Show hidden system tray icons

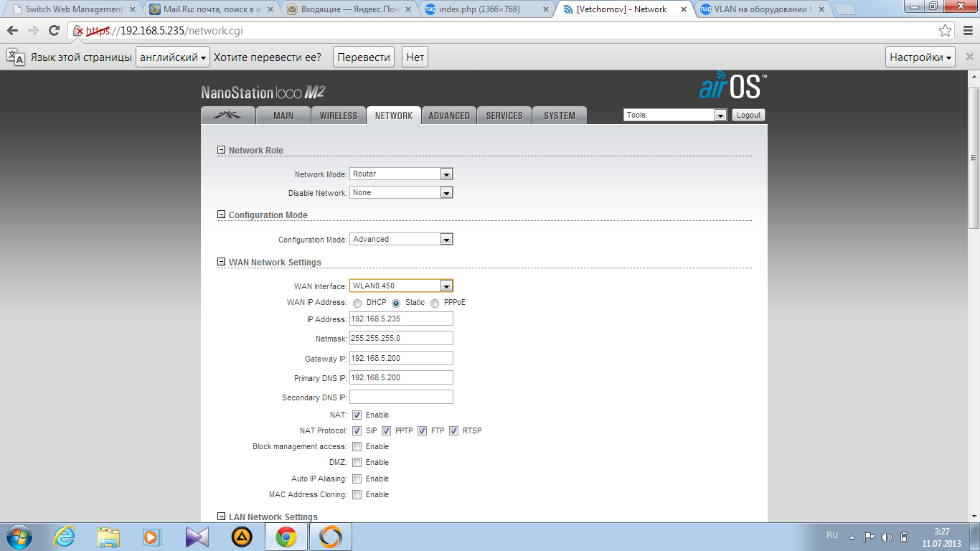(852, 537)
